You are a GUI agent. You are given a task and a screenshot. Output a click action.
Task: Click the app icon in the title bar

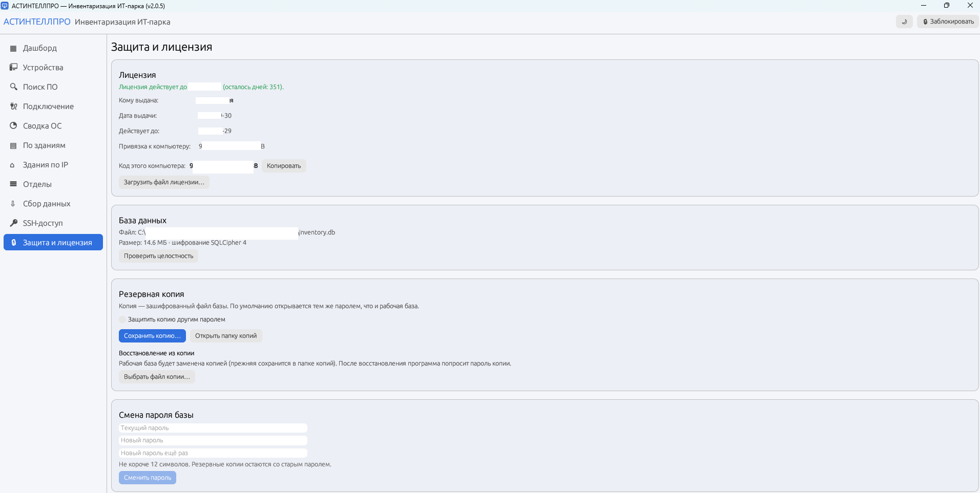click(x=5, y=6)
